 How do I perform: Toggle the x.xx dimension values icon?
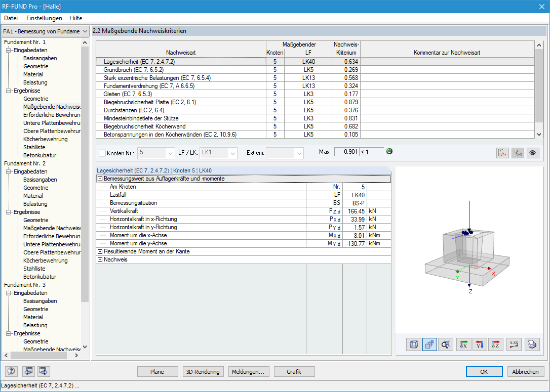pyautogui.click(x=514, y=345)
